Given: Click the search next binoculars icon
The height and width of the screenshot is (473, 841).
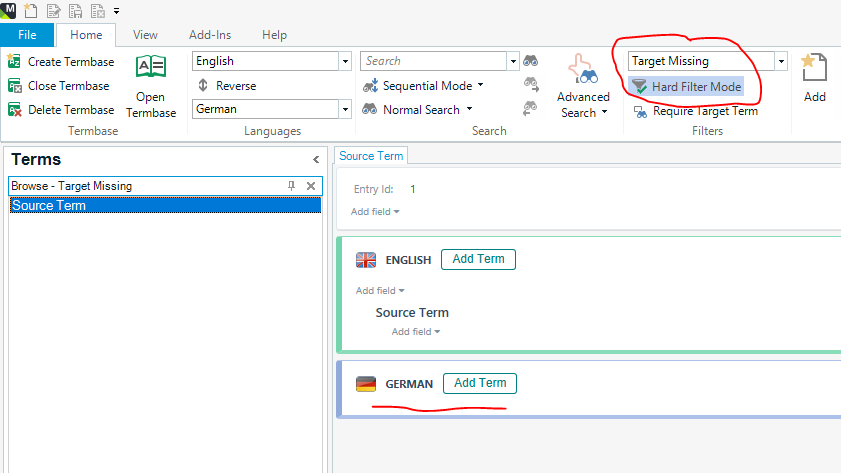Looking at the screenshot, I should point(531,84).
